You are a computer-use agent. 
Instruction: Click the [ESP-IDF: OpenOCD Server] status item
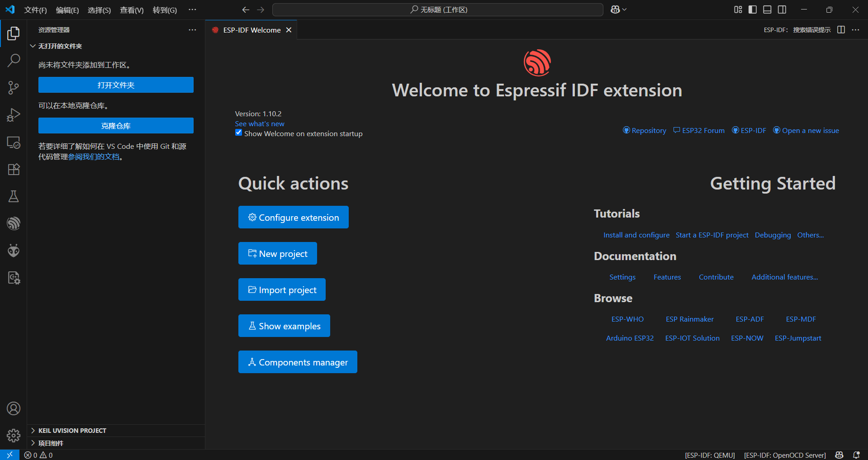(785, 455)
